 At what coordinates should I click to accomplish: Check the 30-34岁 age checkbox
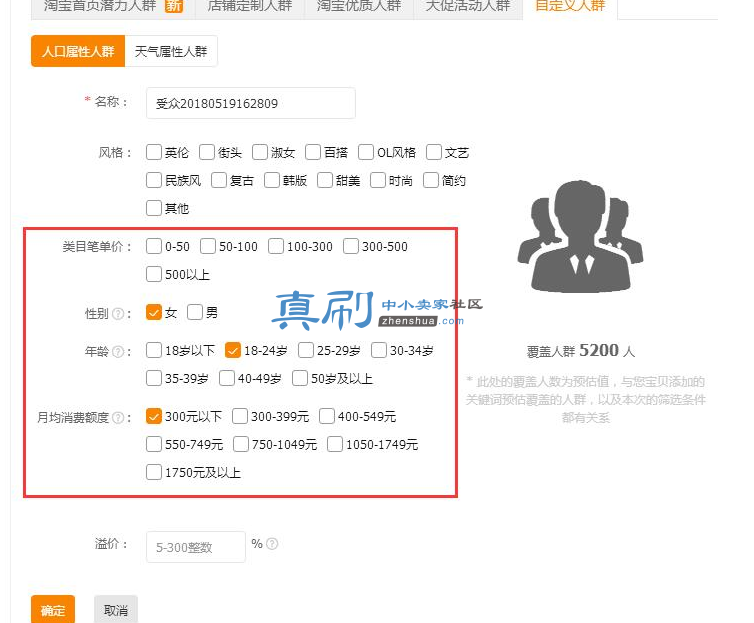[379, 350]
